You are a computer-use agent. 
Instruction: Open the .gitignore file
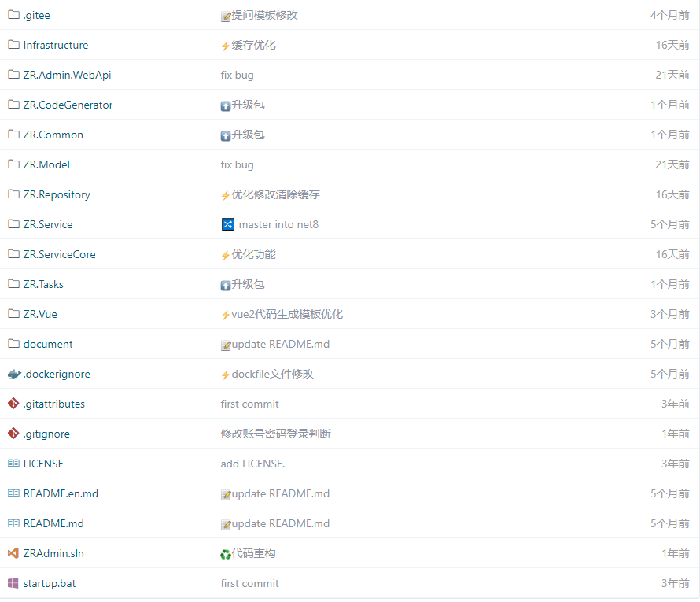pyautogui.click(x=46, y=434)
